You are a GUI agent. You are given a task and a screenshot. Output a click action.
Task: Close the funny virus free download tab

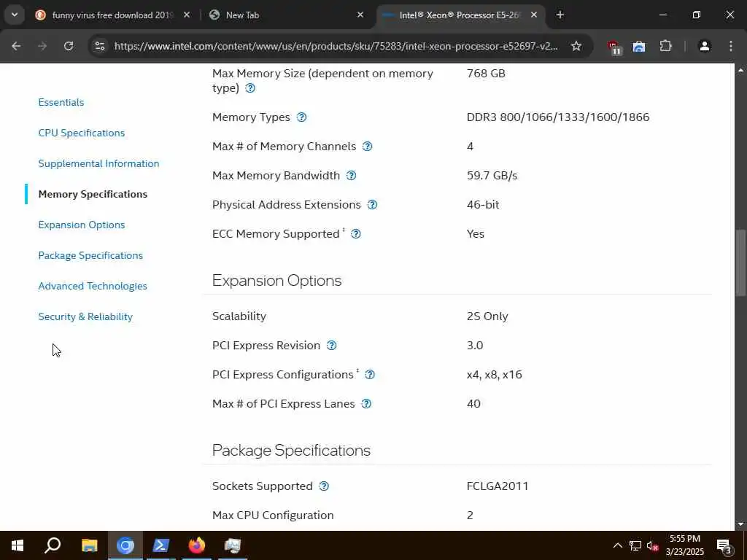click(187, 15)
